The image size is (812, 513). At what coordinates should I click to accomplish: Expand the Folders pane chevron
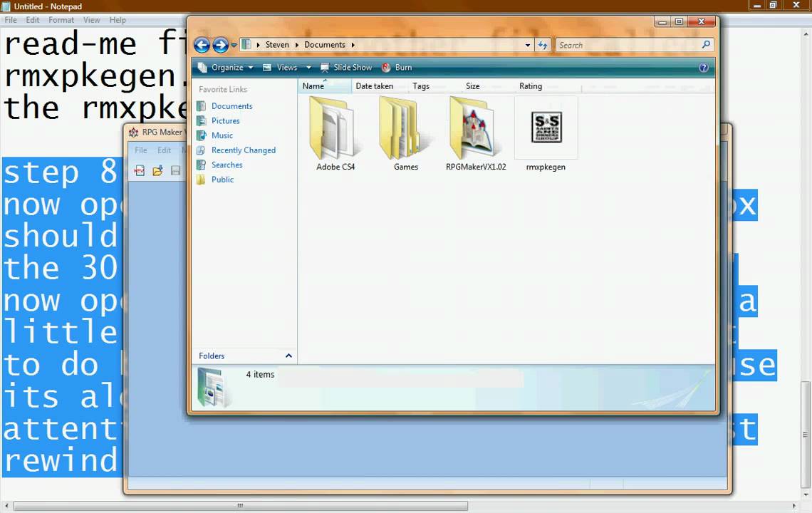pyautogui.click(x=288, y=356)
